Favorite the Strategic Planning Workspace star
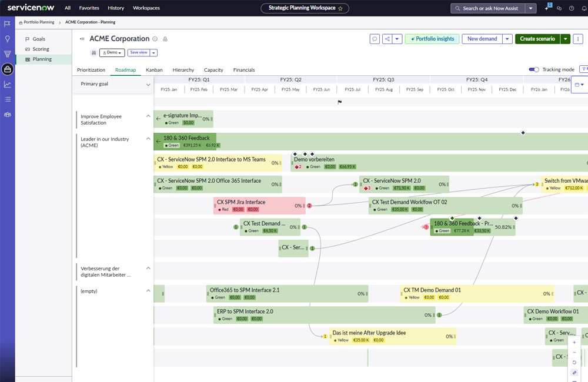588x382 pixels. (x=340, y=8)
